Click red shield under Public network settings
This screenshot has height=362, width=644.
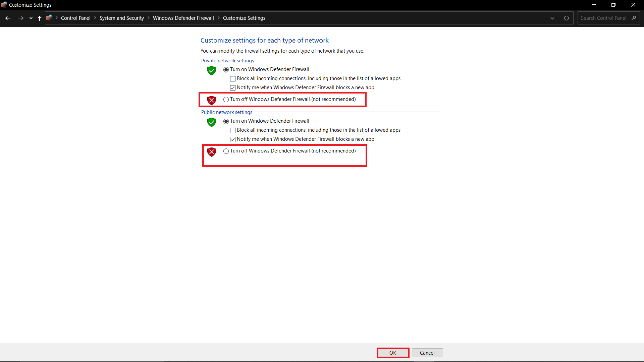[x=212, y=152]
